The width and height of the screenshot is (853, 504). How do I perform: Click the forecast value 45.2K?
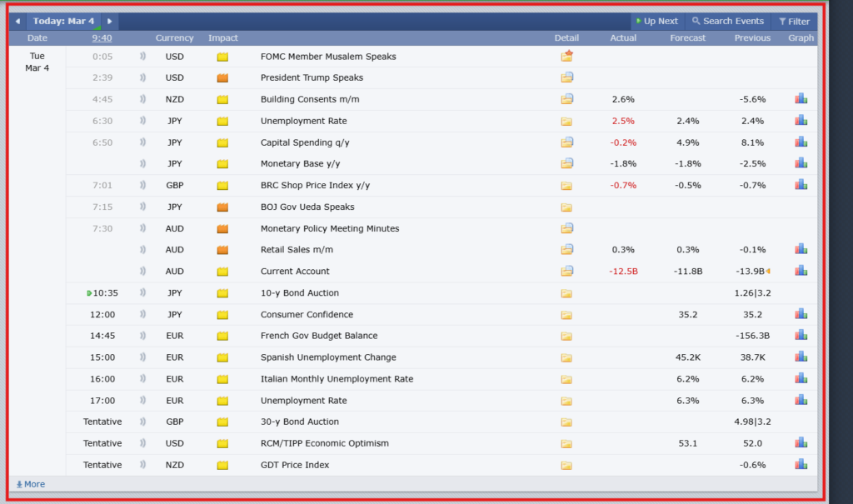coord(687,357)
